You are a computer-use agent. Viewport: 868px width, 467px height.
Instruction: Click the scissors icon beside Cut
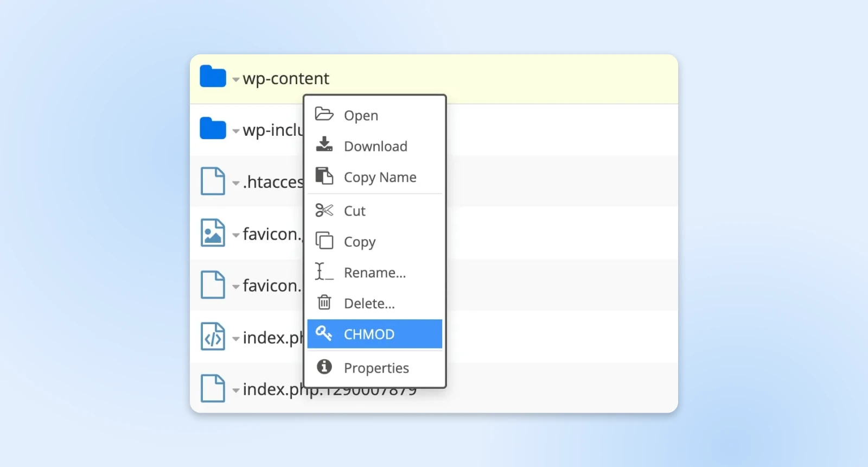[x=324, y=210]
